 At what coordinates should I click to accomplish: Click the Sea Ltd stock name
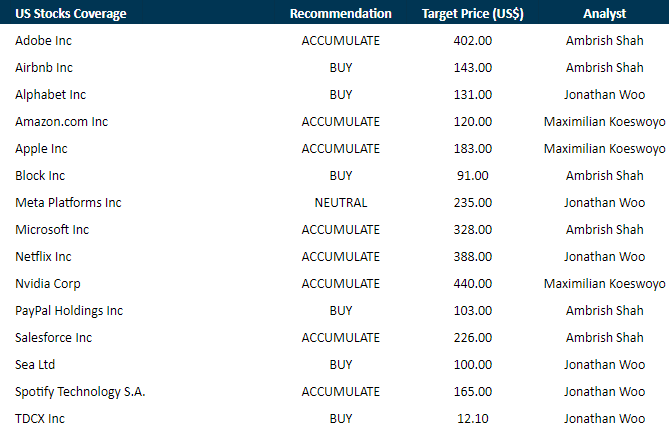pyautogui.click(x=35, y=365)
